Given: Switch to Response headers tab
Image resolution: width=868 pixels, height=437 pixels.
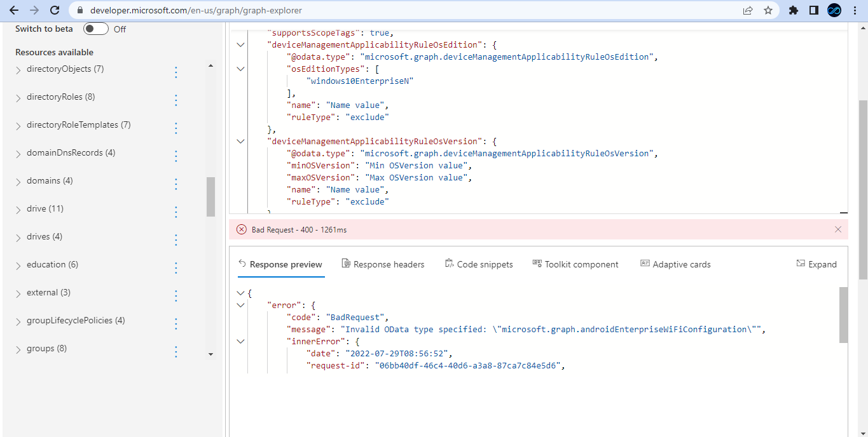Looking at the screenshot, I should point(383,264).
